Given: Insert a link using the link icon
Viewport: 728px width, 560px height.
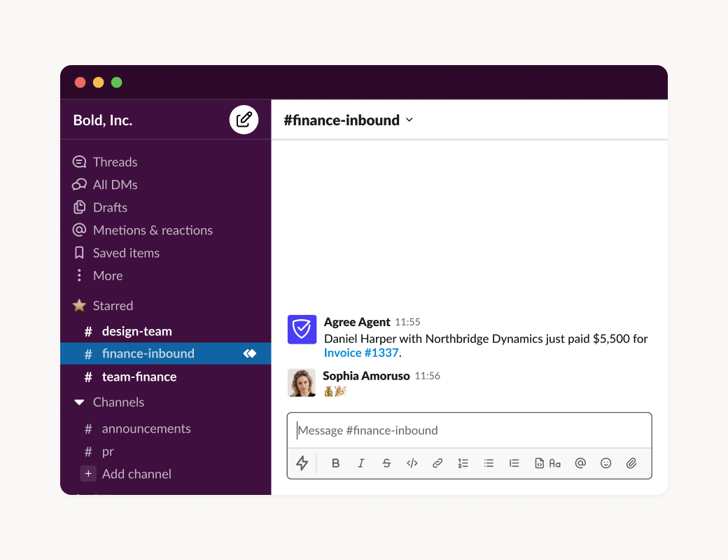Looking at the screenshot, I should (x=437, y=463).
